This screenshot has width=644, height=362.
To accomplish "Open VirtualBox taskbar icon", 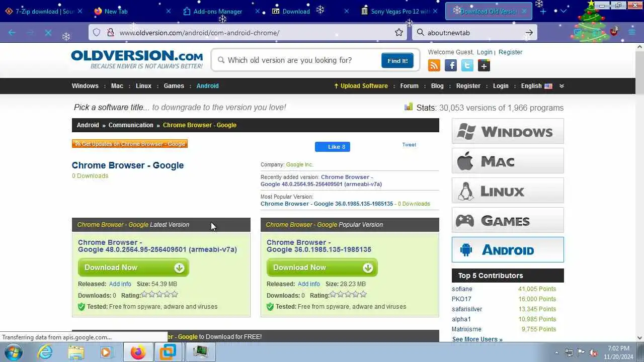I will [x=168, y=352].
